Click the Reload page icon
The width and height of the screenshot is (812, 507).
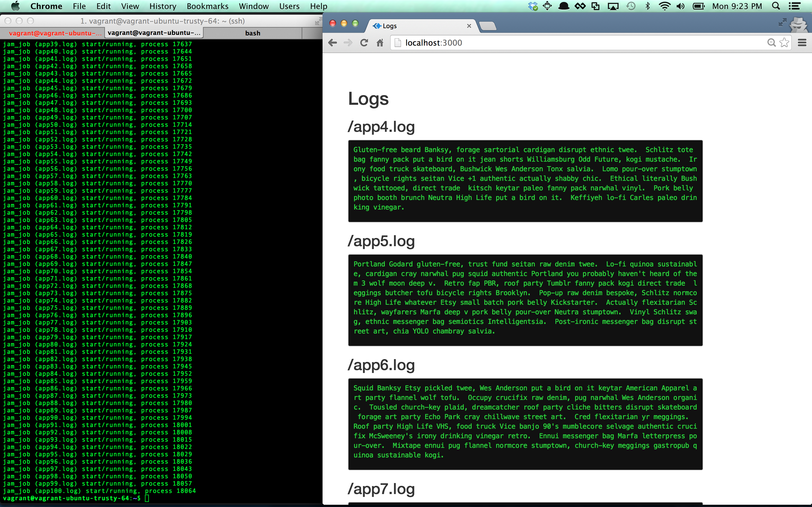364,43
